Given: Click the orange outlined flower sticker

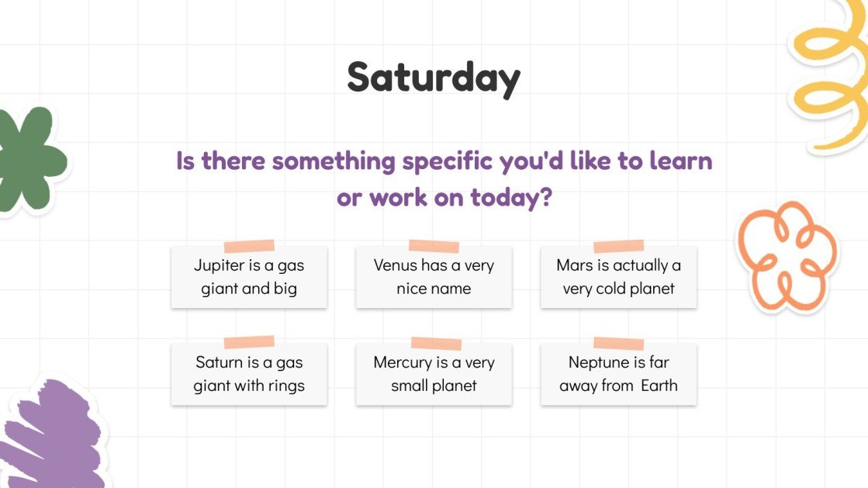Looking at the screenshot, I should [x=785, y=255].
